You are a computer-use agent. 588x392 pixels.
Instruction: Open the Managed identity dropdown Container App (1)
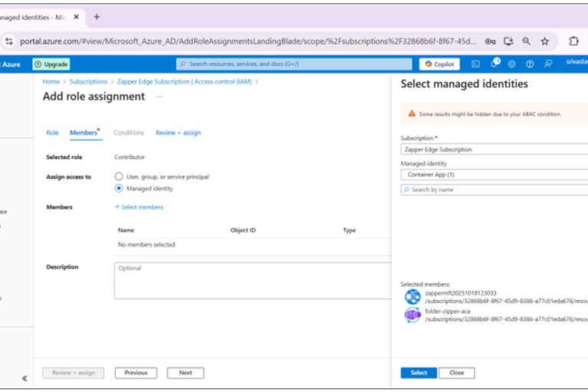tap(495, 175)
